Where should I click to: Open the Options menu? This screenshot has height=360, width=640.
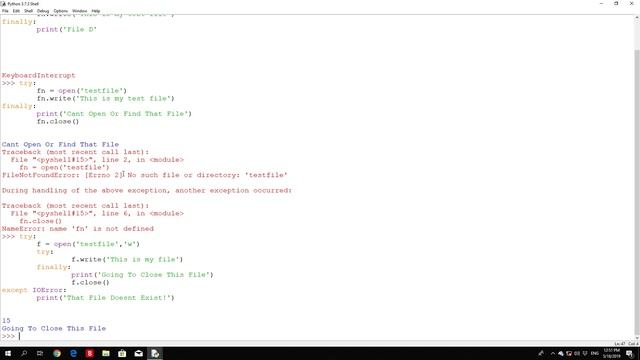click(x=60, y=11)
